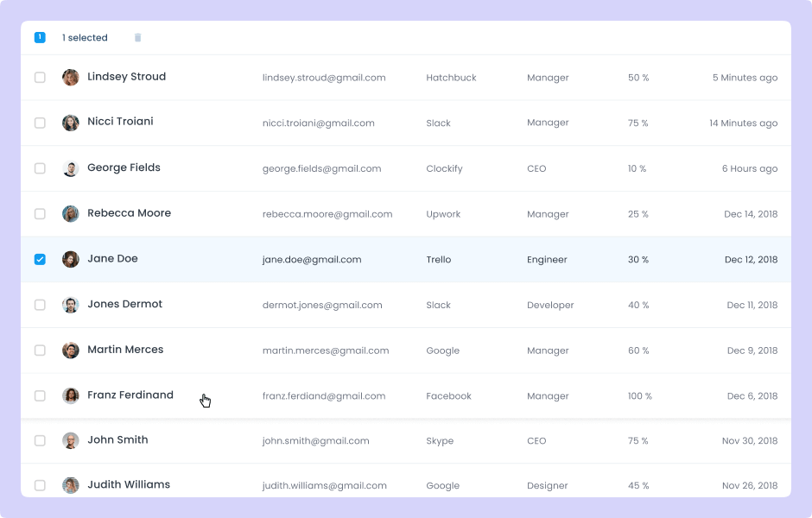Click George Fields' avatar image
The width and height of the screenshot is (812, 518).
(71, 168)
